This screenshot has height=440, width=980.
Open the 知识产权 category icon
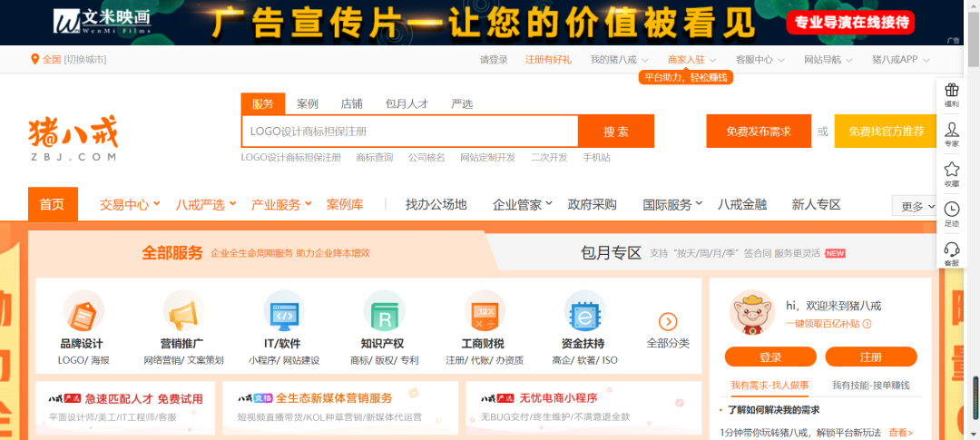point(385,310)
